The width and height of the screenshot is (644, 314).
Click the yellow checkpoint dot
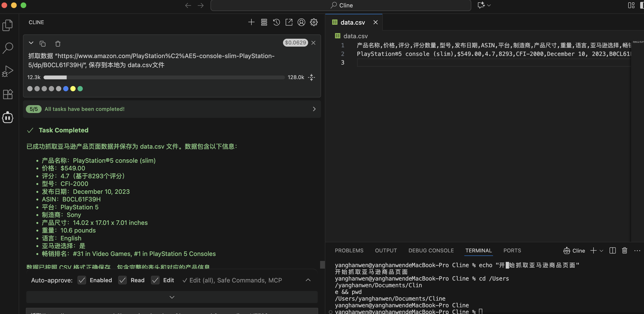(73, 89)
